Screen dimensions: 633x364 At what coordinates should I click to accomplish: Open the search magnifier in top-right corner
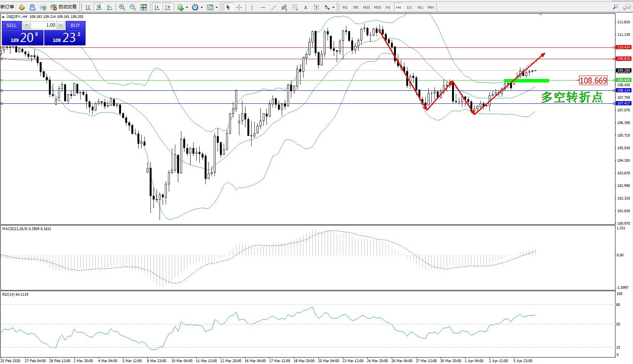tap(615, 7)
